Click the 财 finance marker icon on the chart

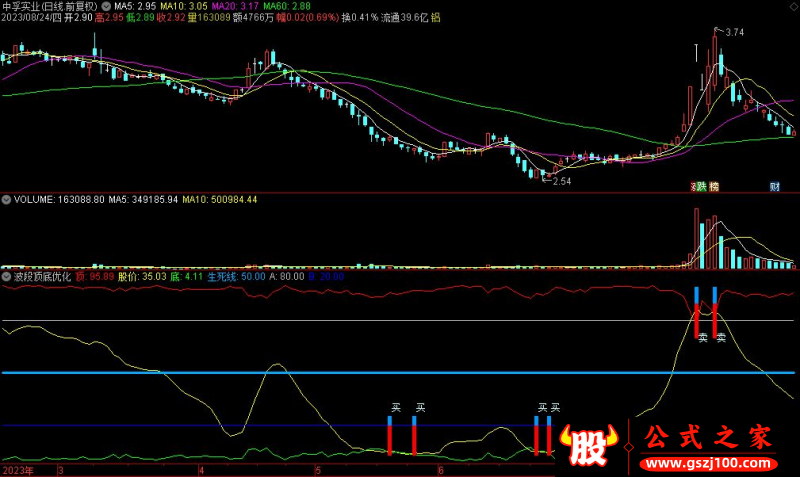click(x=774, y=187)
